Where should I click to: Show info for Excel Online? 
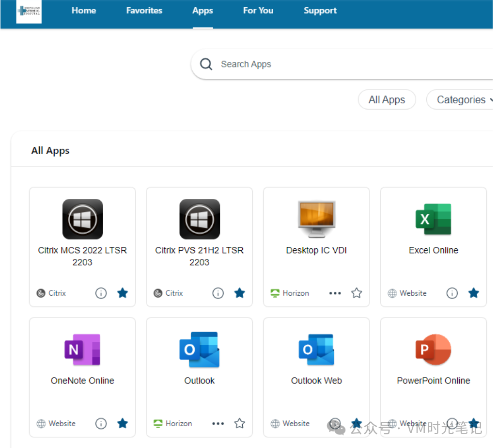(452, 293)
